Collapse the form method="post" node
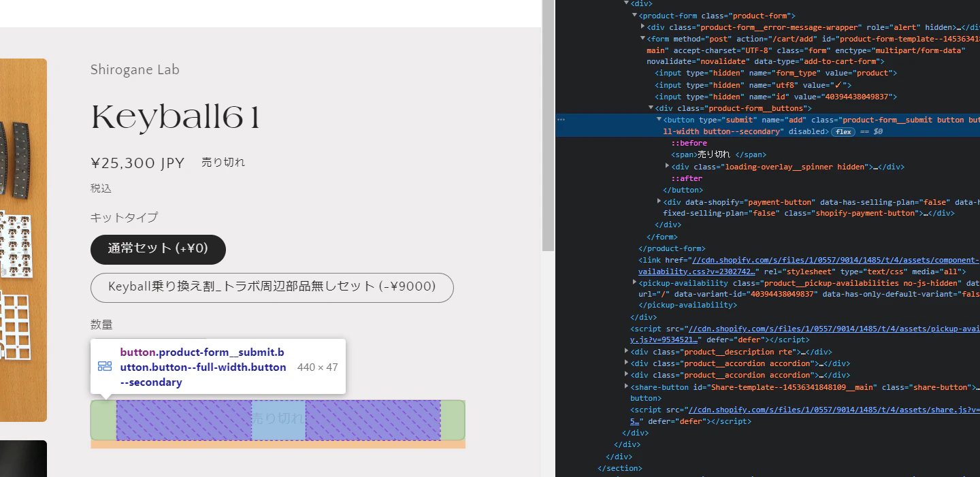 tap(643, 39)
